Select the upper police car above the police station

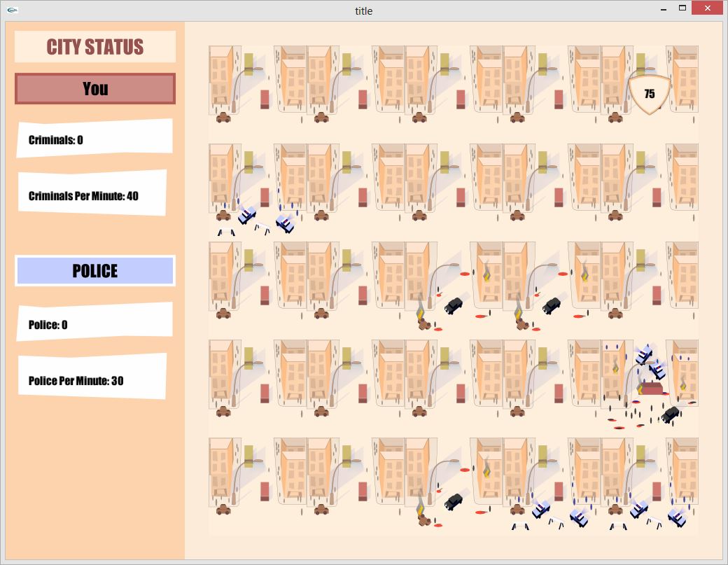coord(643,355)
